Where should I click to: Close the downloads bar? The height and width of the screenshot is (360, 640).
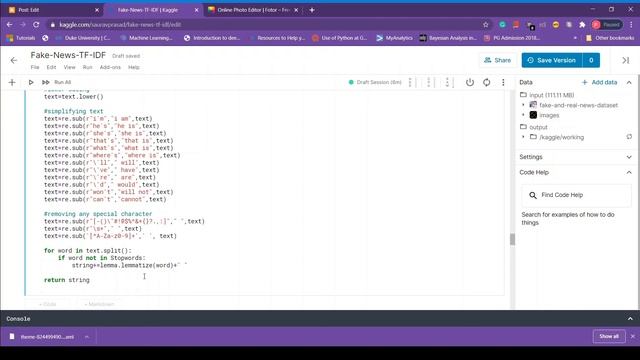point(633,336)
